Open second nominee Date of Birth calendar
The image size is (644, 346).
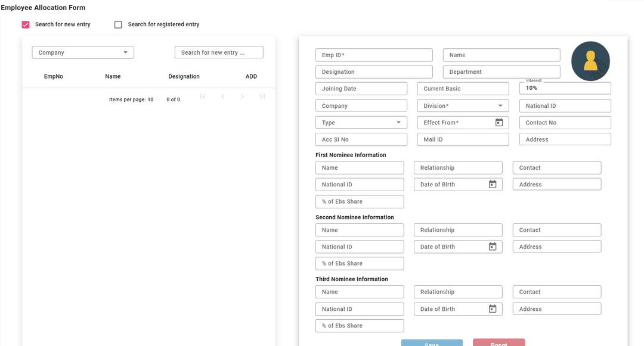click(x=493, y=247)
